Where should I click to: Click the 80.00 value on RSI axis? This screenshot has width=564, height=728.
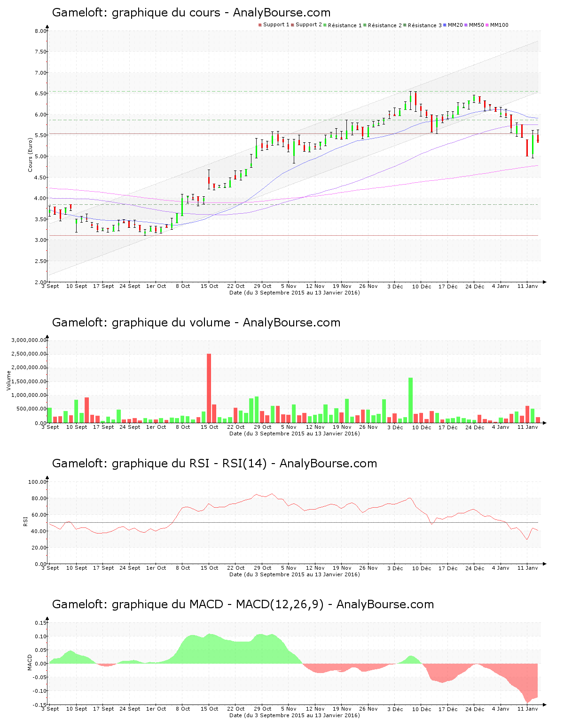[x=39, y=498]
